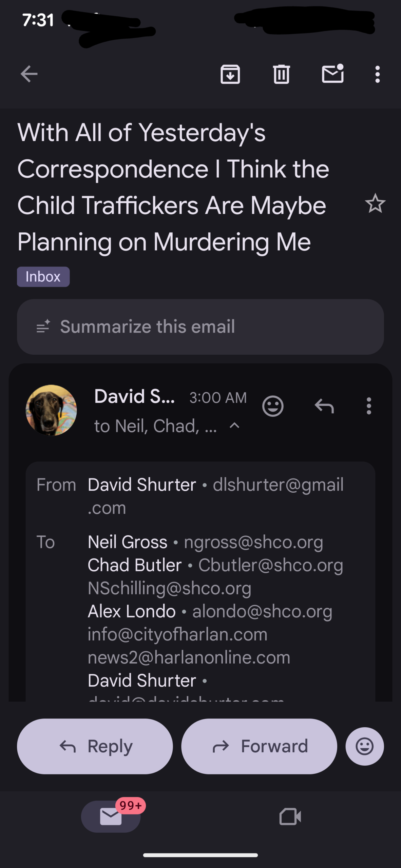Viewport: 401px width, 868px height.
Task: Open the top overflow three-dot menu
Action: click(377, 74)
